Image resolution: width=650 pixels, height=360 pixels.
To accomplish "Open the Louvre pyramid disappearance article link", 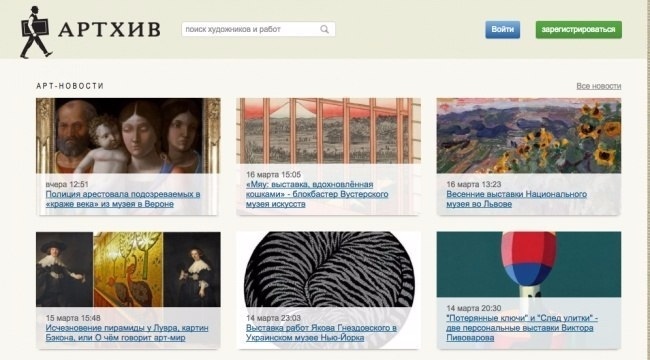I will 127,333.
